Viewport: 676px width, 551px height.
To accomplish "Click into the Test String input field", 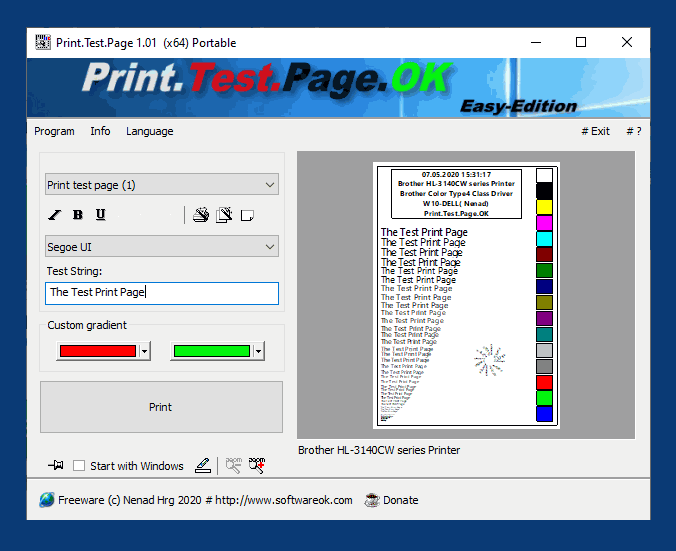I will click(162, 293).
